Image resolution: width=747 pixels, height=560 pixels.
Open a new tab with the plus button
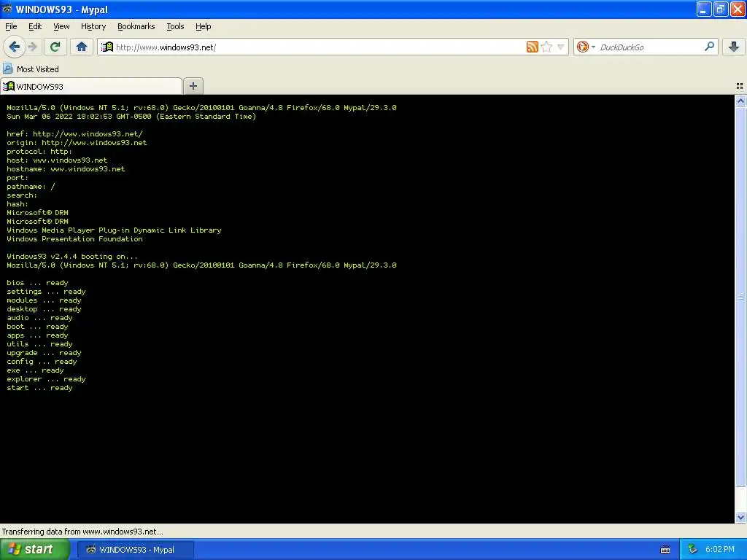coord(193,86)
